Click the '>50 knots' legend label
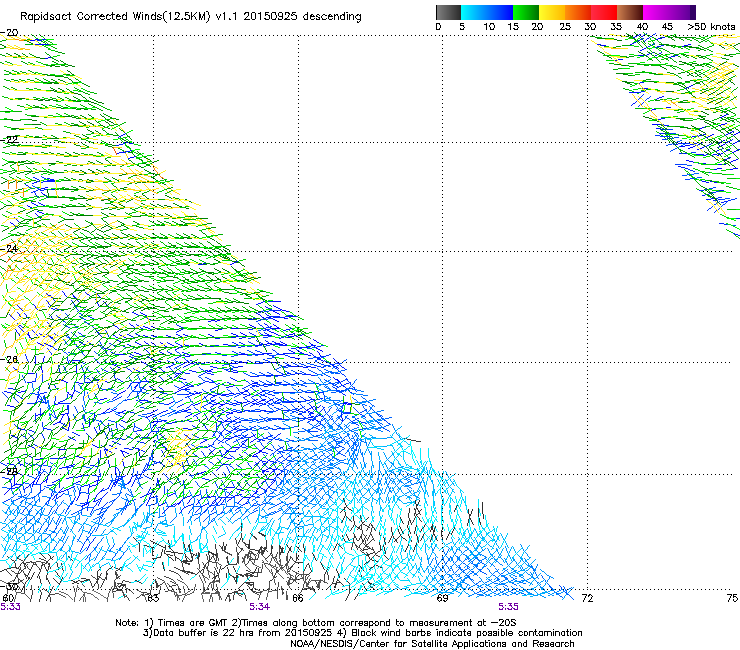Screen dimensions: 740x650 point(711,27)
